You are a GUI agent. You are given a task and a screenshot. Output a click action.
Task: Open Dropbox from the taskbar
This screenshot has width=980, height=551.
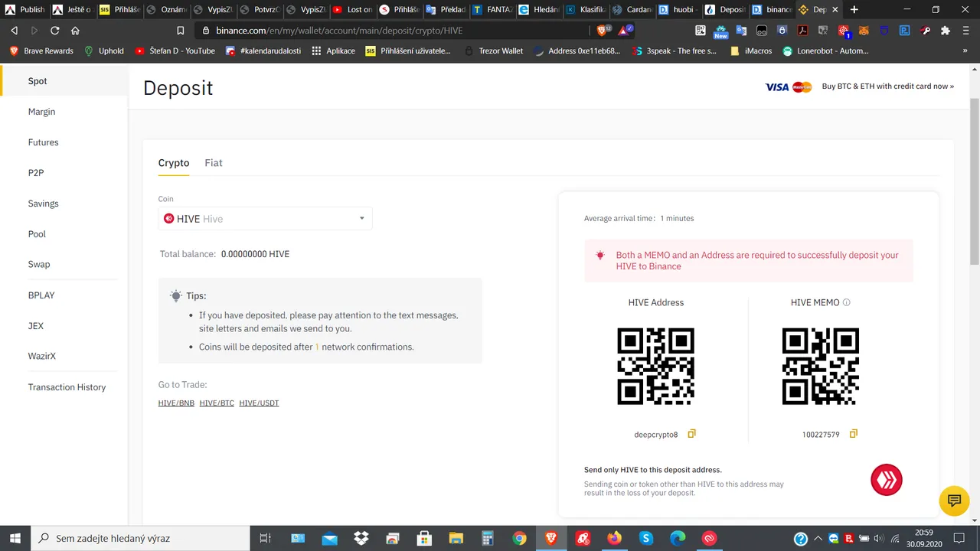pyautogui.click(x=361, y=538)
